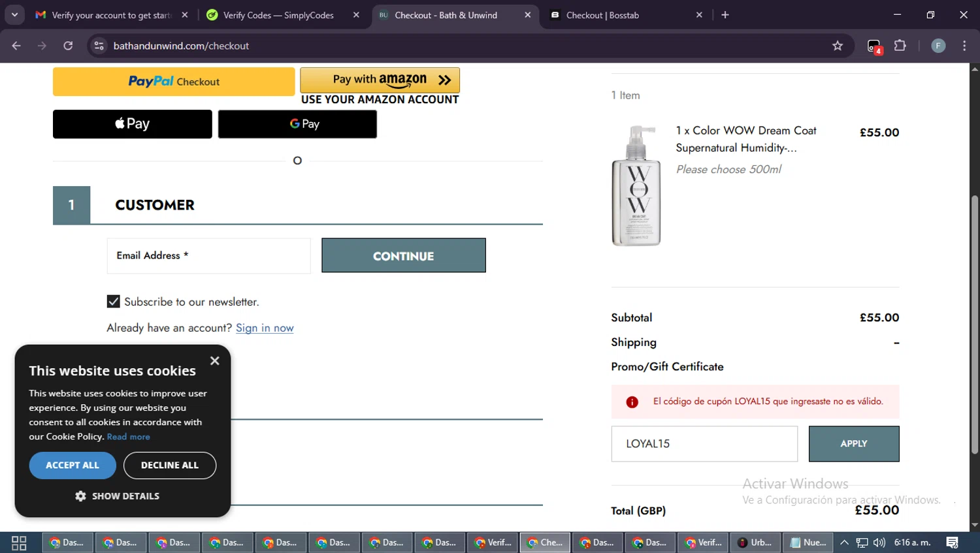Click the address bar URL
980x553 pixels.
pyautogui.click(x=181, y=46)
